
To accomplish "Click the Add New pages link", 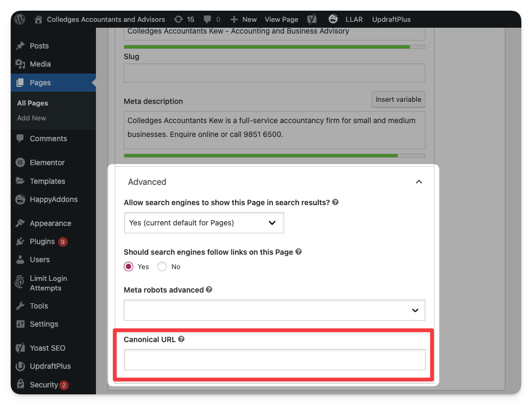I will [31, 118].
